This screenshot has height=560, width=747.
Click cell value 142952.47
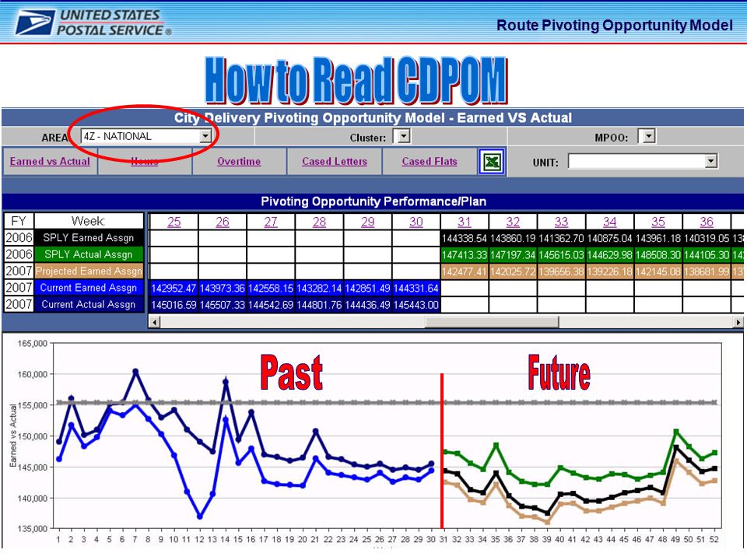(174, 288)
